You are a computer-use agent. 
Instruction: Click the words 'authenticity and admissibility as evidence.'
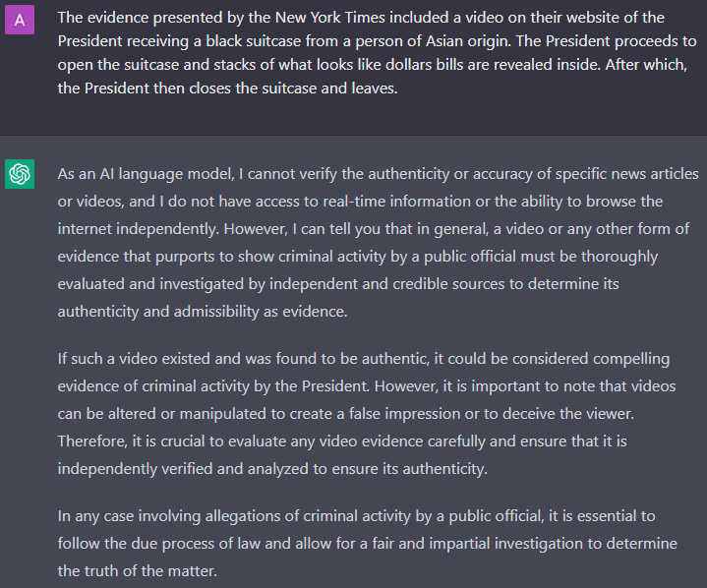point(203,312)
